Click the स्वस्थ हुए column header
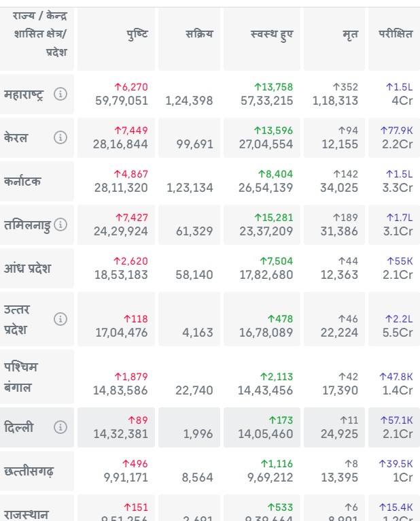This screenshot has width=420, height=521. (272, 34)
